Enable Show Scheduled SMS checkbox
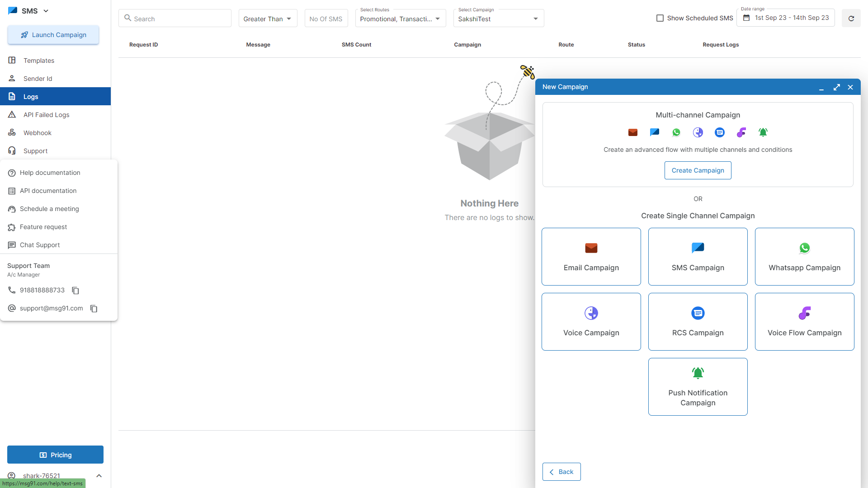Image resolution: width=868 pixels, height=488 pixels. pos(660,19)
